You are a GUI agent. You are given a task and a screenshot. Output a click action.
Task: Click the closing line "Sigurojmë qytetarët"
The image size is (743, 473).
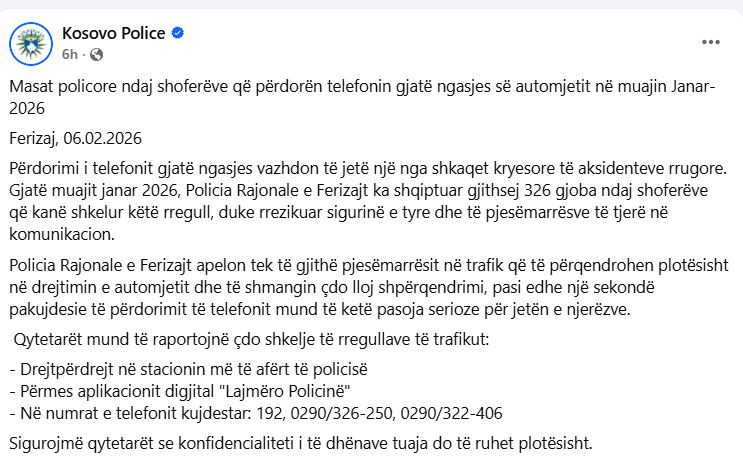tap(300, 442)
